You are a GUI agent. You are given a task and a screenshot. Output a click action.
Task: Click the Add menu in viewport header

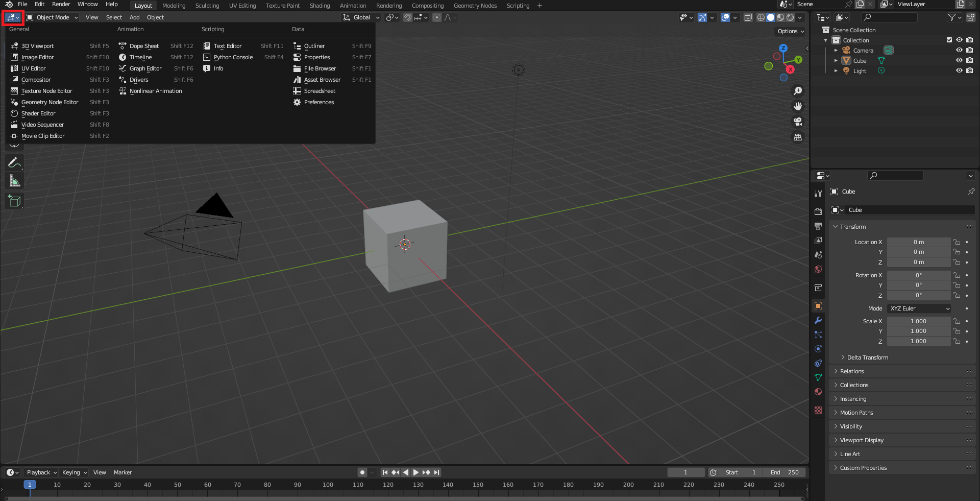[134, 17]
